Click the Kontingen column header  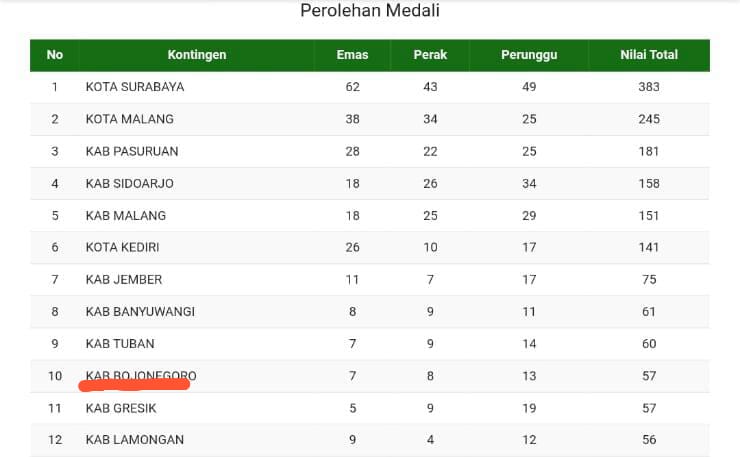197,55
